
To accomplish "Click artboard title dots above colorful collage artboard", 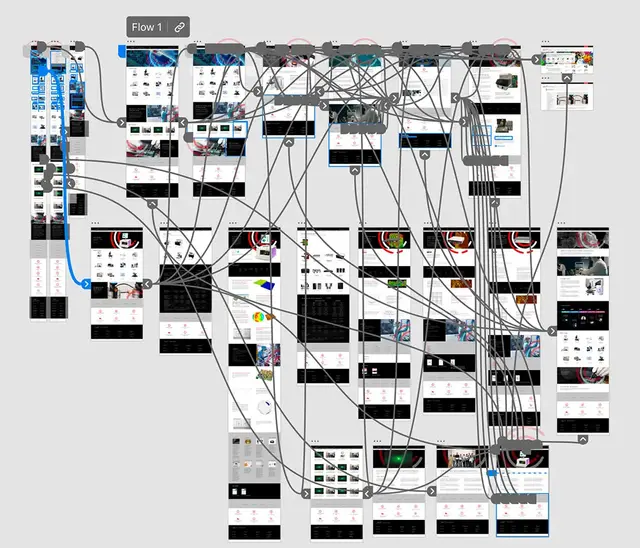I will (546, 42).
